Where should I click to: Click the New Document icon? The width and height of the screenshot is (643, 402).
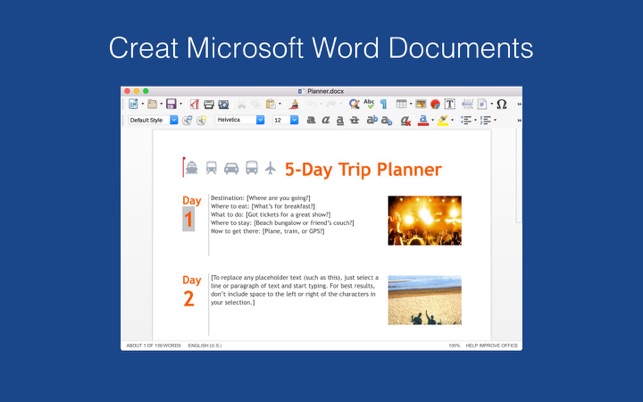[x=133, y=104]
